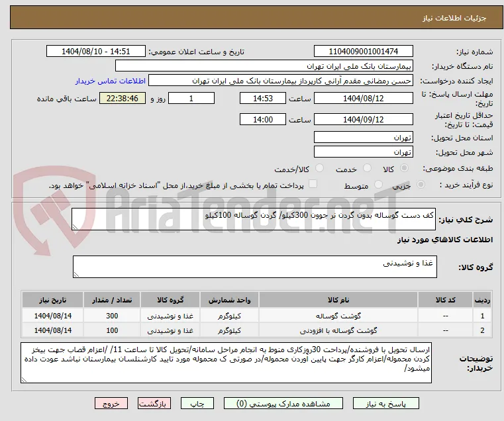The image size is (504, 421).
Task: Select the کالا radio button
Action: pos(405,168)
